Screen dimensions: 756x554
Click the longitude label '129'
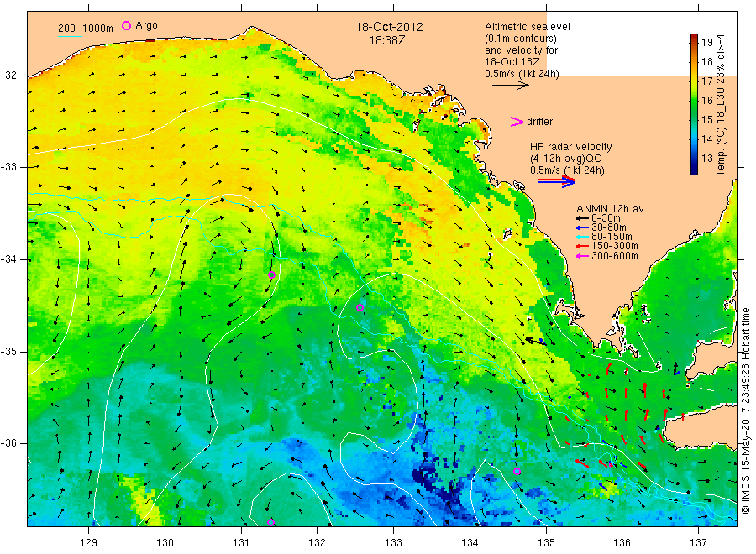[x=89, y=543]
